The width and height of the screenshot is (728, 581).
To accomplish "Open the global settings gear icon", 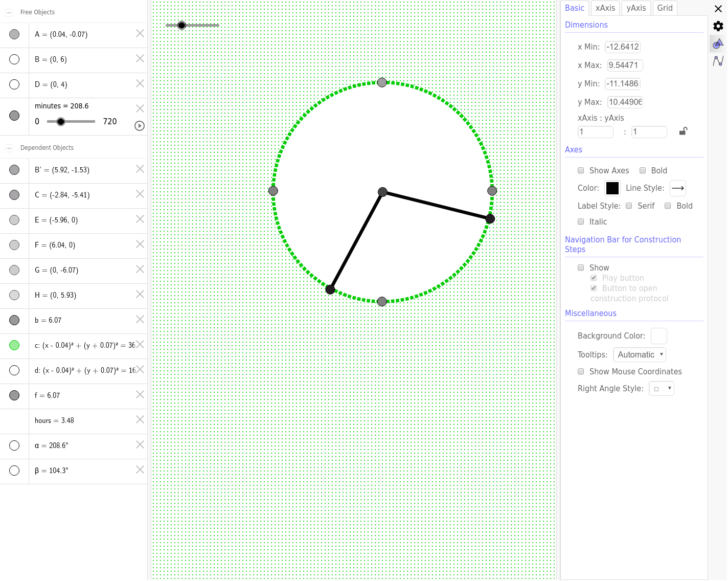I will coord(718,26).
